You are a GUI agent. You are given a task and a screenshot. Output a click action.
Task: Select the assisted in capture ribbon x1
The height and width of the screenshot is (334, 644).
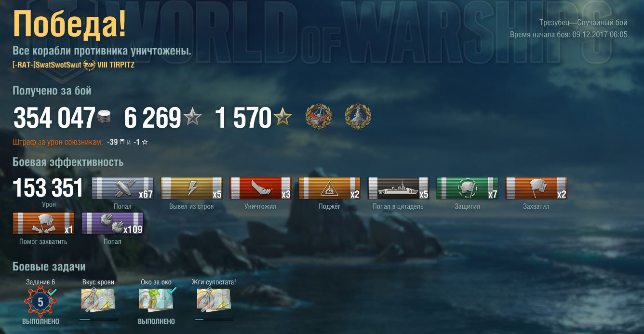[x=43, y=223]
